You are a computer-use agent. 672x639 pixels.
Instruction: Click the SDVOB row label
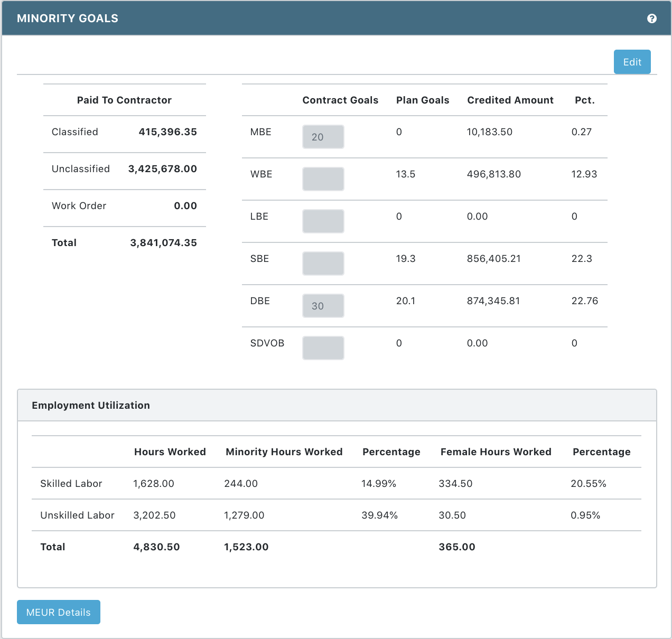point(267,343)
